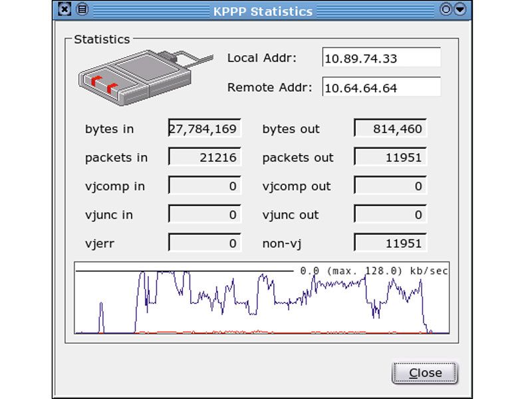Click the non-vj value 11951

390,243
